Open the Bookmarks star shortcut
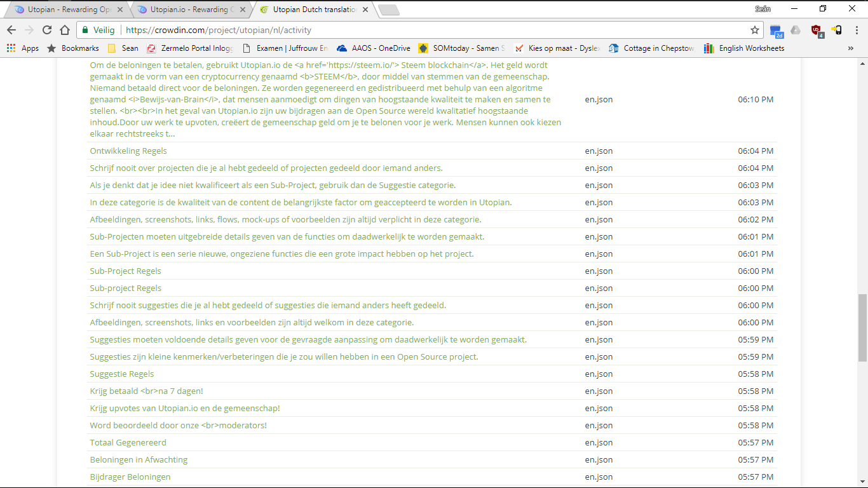868x488 pixels. (73, 48)
